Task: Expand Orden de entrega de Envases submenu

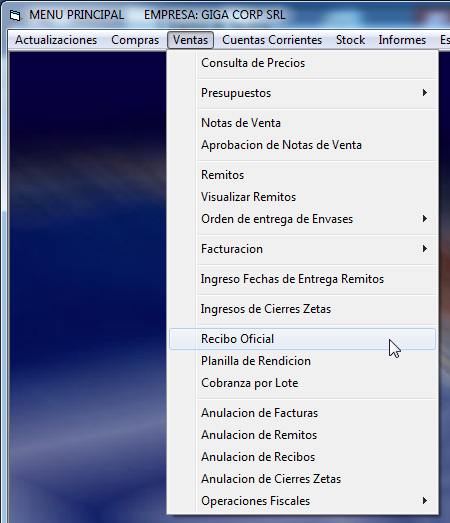Action: 424,219
